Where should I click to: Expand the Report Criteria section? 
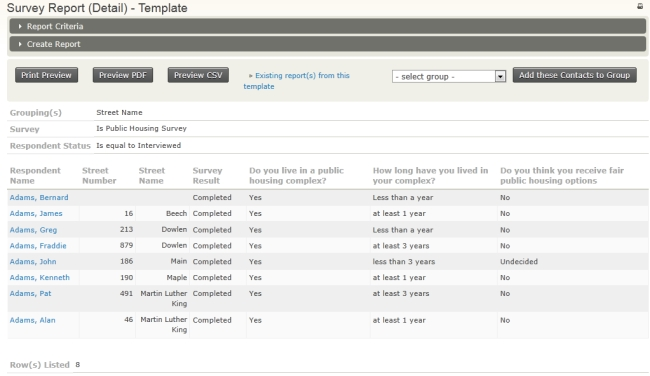click(327, 26)
